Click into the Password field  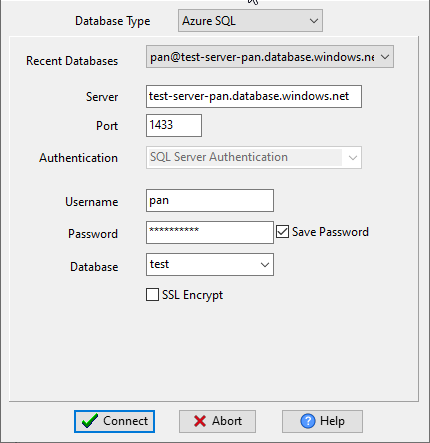tap(210, 232)
